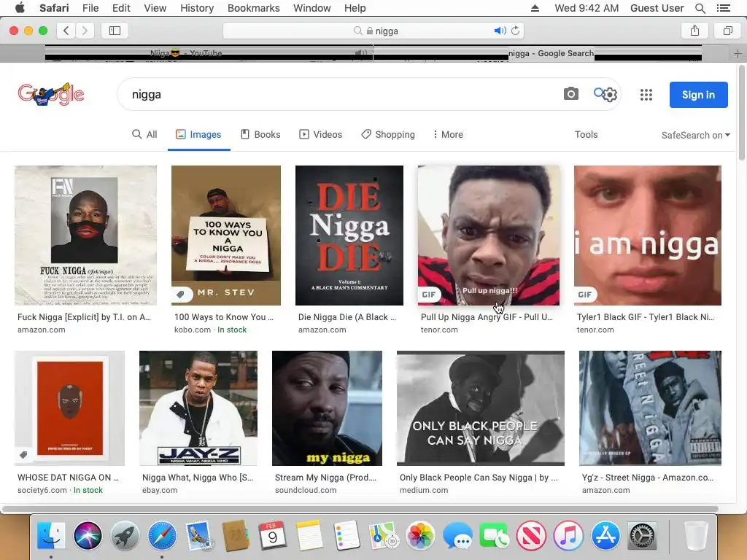Show the Safari sidebar

pos(115,31)
